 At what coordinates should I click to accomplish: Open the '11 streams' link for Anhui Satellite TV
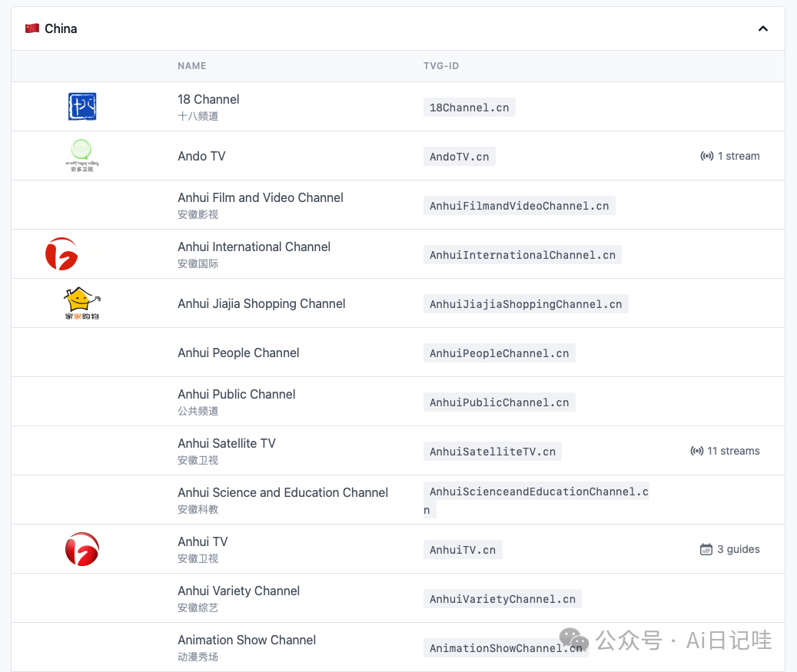[x=733, y=451]
